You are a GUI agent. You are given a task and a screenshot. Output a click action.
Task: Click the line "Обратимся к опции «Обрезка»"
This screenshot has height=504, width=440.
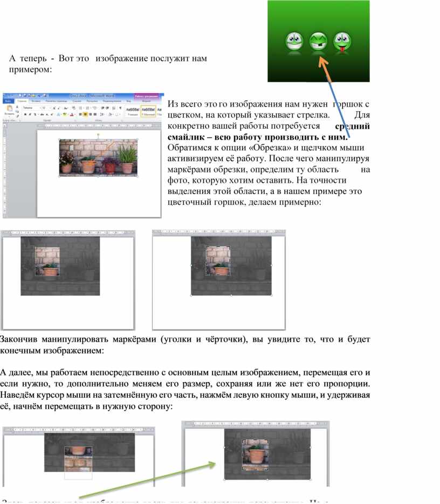tap(229, 148)
